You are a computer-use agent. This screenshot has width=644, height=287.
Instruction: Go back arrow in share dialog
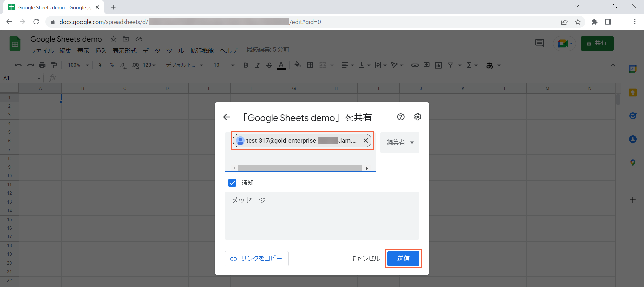point(226,117)
